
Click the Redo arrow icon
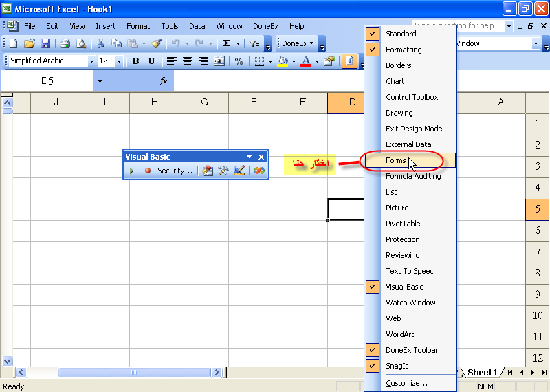tap(199, 43)
